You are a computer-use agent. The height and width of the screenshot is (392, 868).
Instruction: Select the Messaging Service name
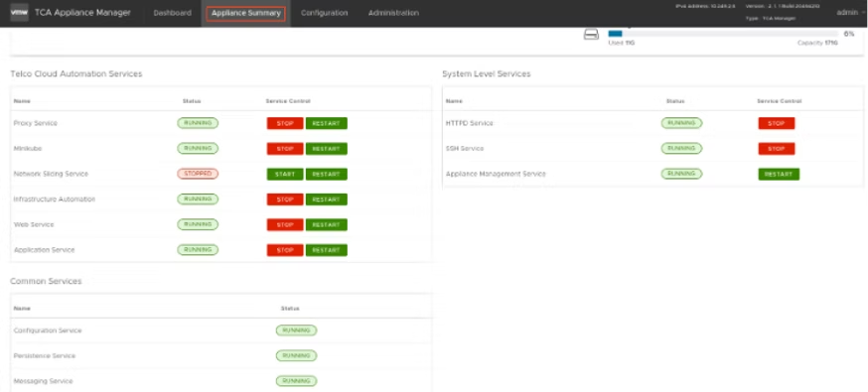pos(43,381)
